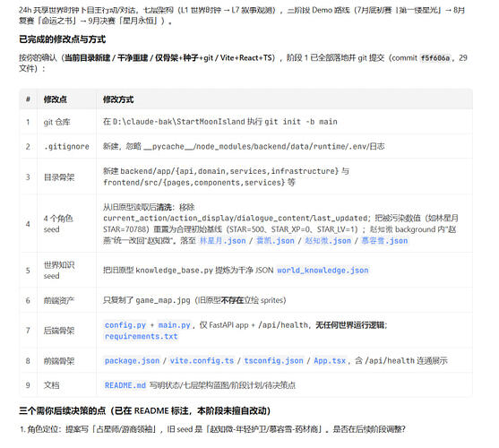
Task: Open the world_knowledge.json link
Action: (323, 270)
